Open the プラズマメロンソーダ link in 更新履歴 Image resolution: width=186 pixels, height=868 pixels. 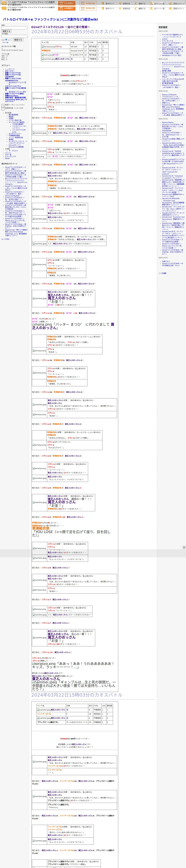pos(170,97)
